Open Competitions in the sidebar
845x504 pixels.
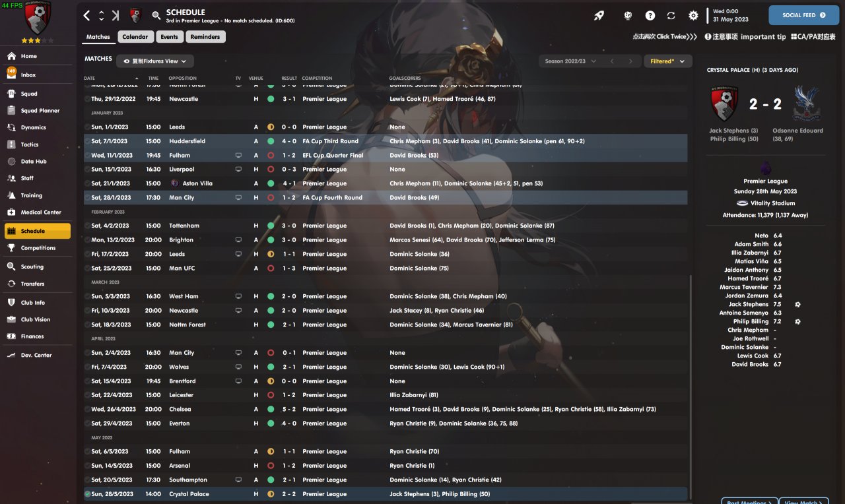click(x=38, y=248)
